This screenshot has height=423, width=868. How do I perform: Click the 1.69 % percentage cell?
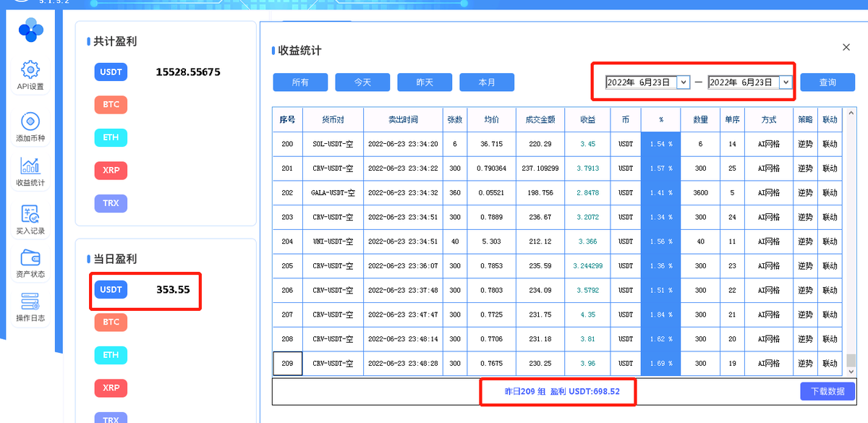[x=661, y=364]
